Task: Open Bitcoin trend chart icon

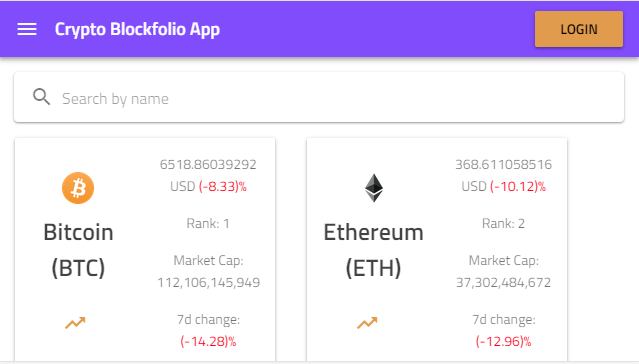Action: tap(75, 323)
